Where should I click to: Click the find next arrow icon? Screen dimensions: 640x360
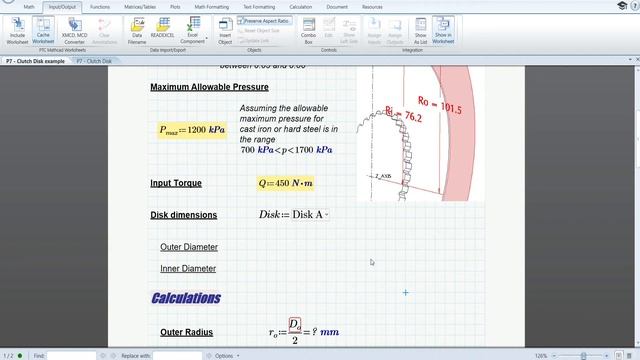coord(113,356)
